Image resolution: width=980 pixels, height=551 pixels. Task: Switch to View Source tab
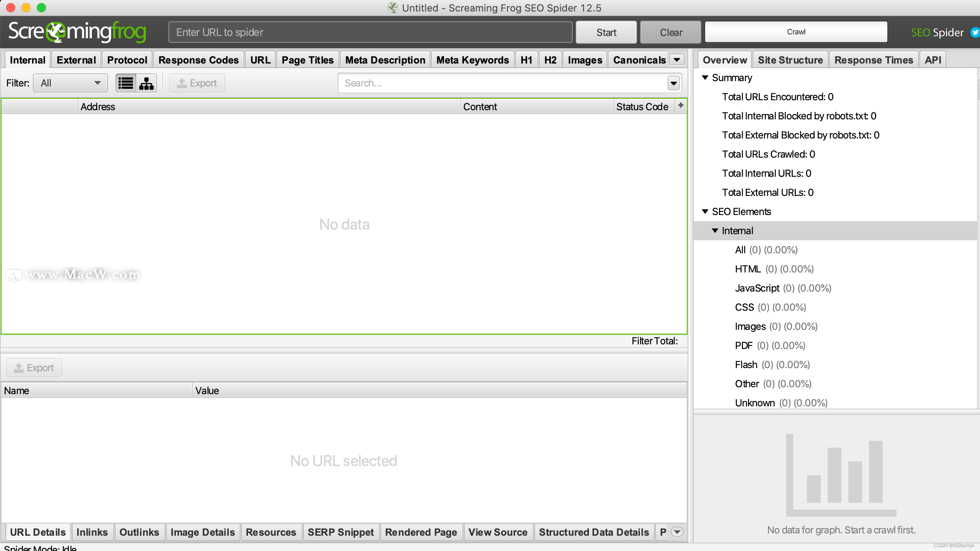tap(498, 532)
